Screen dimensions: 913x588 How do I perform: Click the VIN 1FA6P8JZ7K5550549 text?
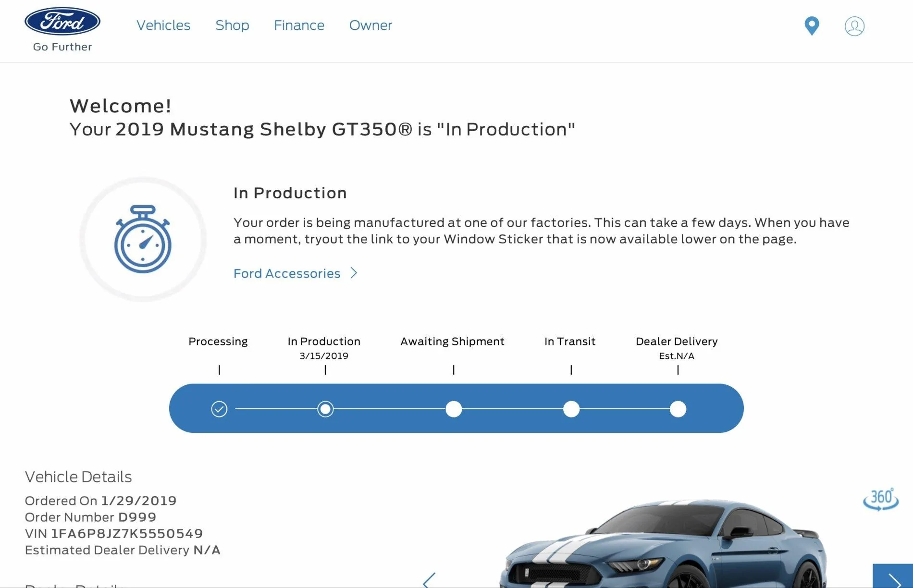click(114, 534)
